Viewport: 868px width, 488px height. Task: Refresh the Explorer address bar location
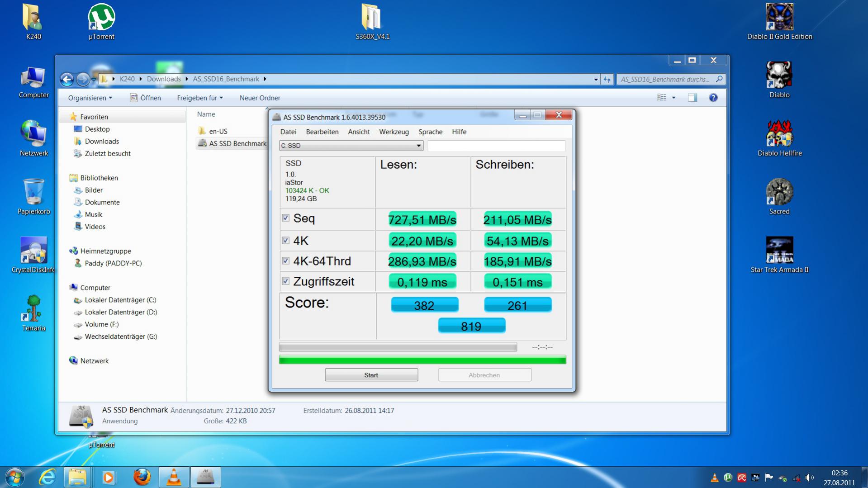point(607,79)
